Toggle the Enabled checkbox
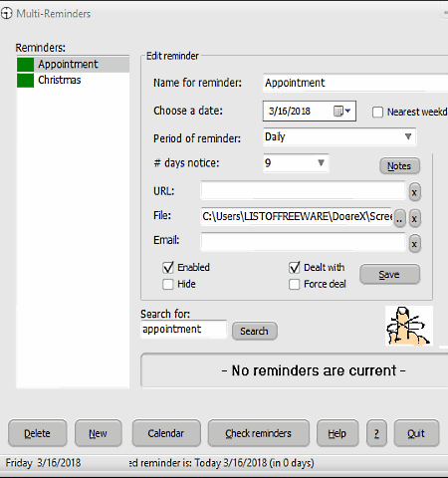 click(x=168, y=267)
